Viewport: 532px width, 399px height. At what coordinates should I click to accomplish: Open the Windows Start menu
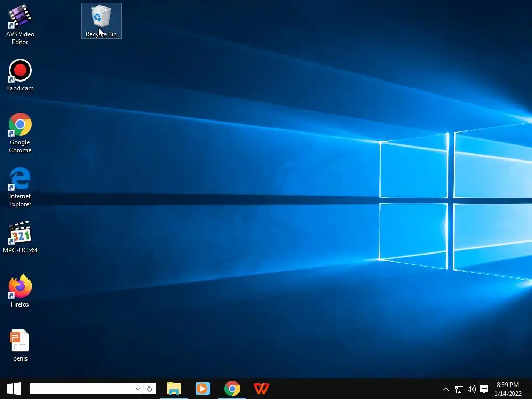[x=14, y=389]
